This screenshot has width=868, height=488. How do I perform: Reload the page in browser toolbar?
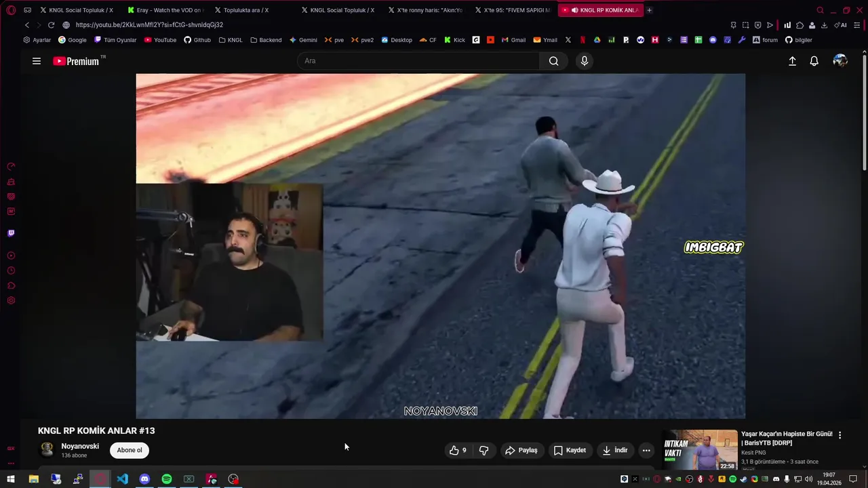coord(51,25)
